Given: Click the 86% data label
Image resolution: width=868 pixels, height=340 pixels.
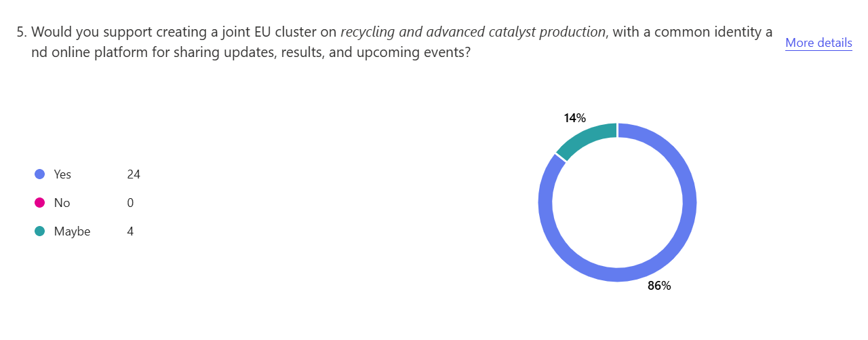Looking at the screenshot, I should click(x=659, y=286).
